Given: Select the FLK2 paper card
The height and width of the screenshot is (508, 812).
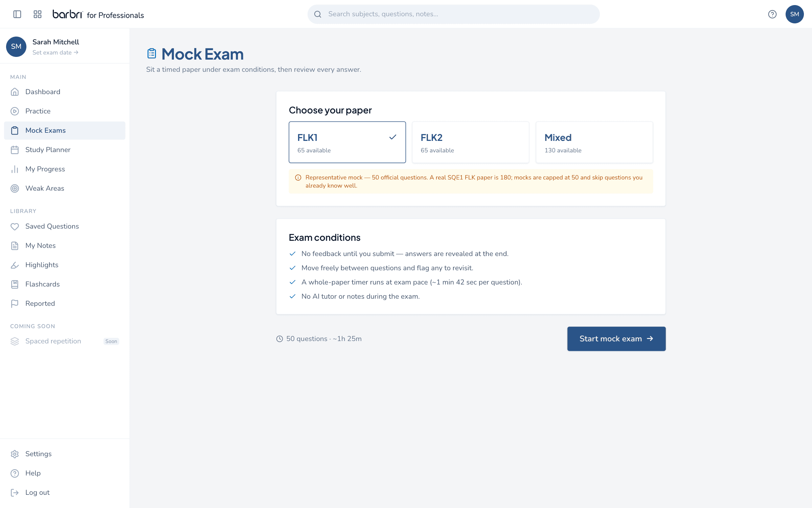Looking at the screenshot, I should [471, 142].
